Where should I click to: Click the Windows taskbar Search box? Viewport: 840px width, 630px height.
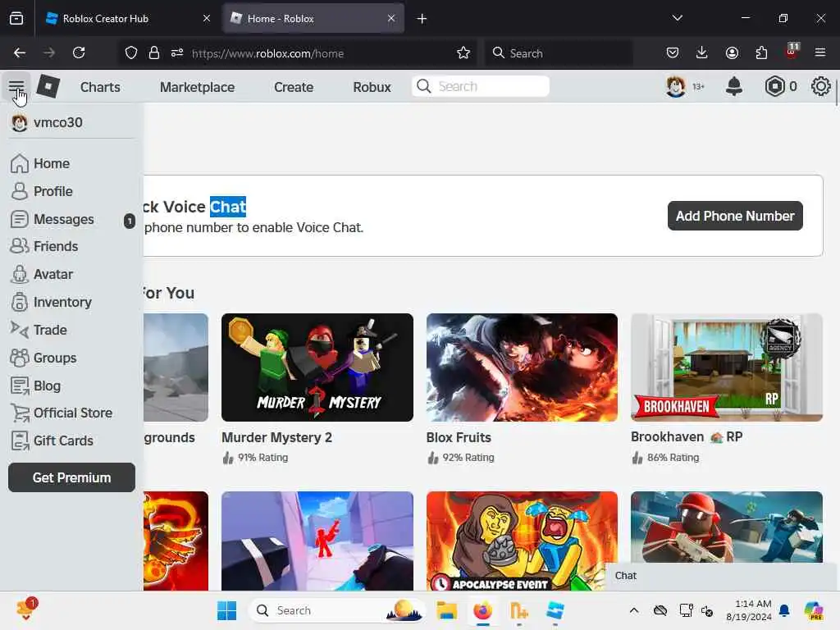[337, 610]
